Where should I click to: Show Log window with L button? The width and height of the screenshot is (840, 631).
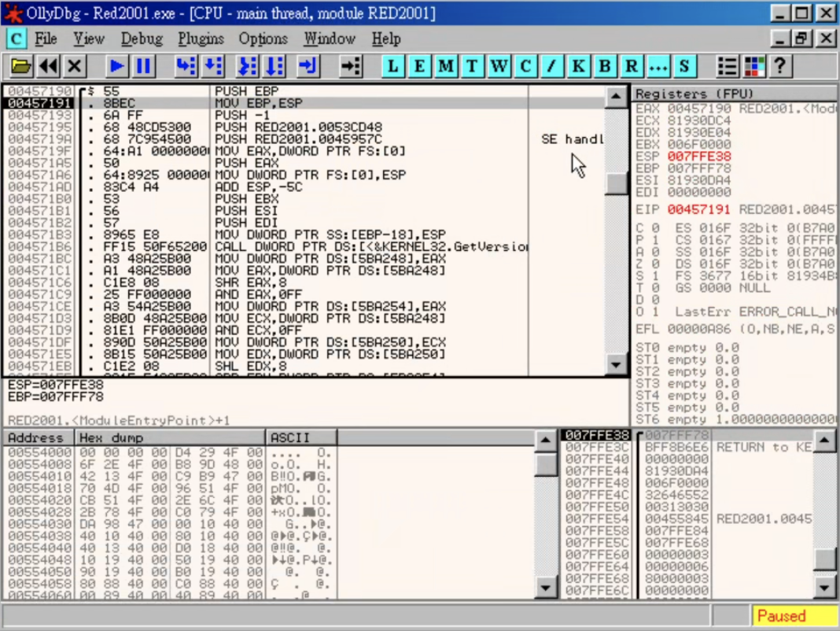tap(392, 66)
